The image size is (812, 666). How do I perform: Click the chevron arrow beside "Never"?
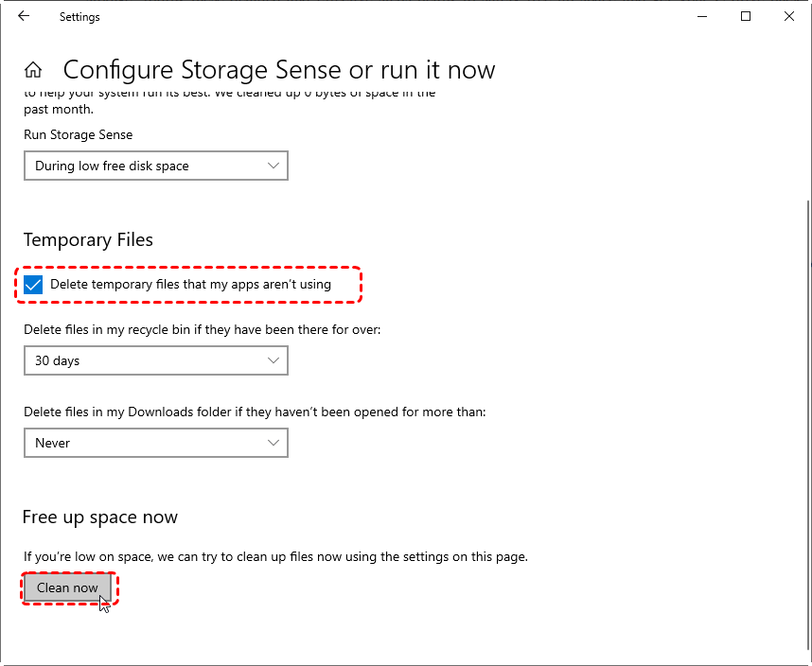[274, 443]
